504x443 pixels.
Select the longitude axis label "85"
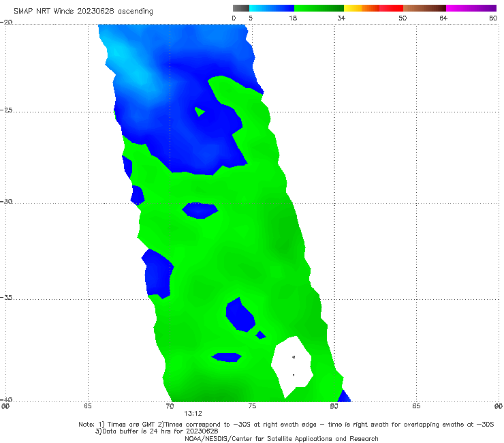[416, 406]
